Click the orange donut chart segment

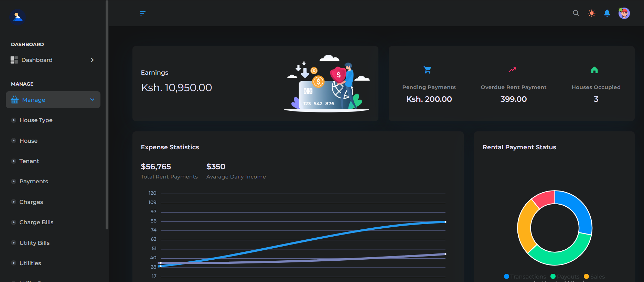tap(525, 227)
